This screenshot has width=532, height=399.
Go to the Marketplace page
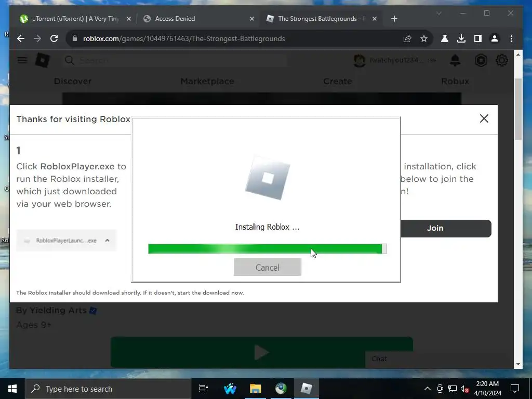click(x=207, y=82)
